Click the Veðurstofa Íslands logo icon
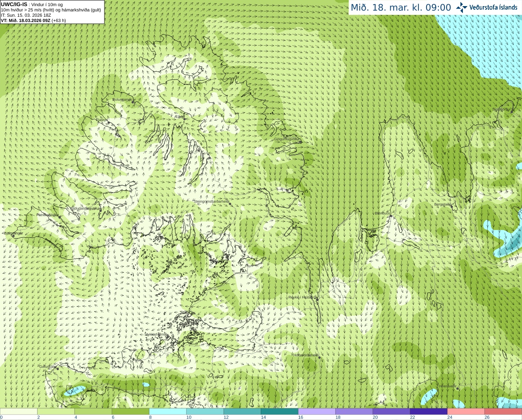Viewport: 522px width, 420px height. pyautogui.click(x=462, y=7)
